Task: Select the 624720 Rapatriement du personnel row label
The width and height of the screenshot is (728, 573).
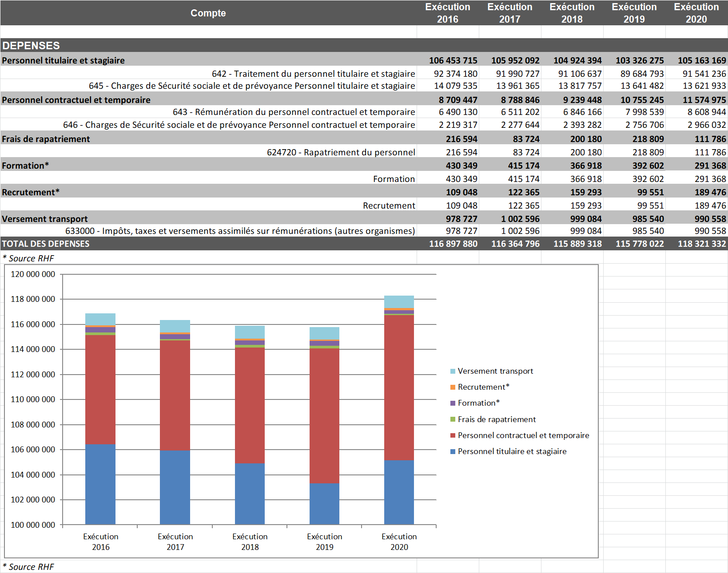Action: [341, 152]
